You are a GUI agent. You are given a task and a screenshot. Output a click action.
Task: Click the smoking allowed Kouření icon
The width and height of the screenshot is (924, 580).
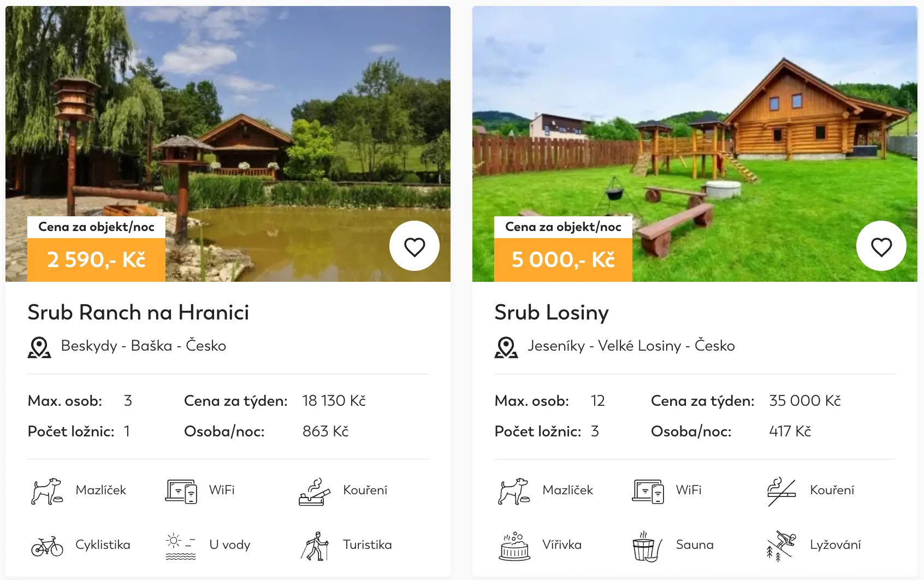(315, 491)
